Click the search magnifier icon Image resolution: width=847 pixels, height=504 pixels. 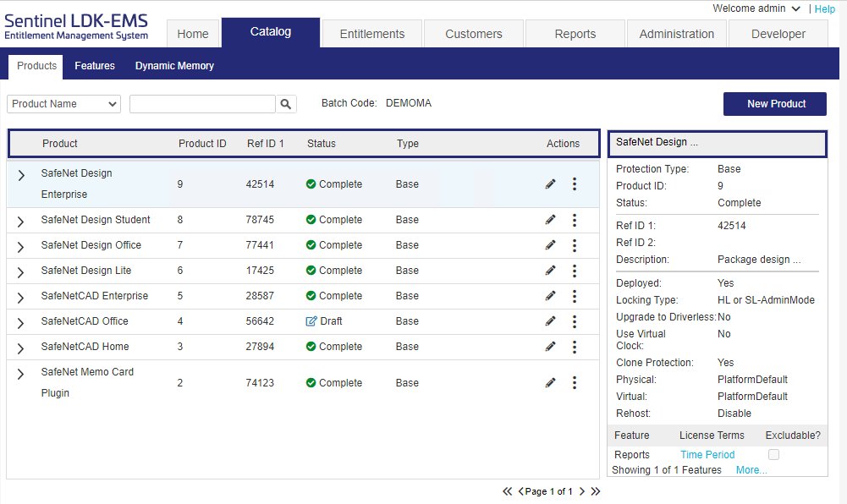pos(287,104)
